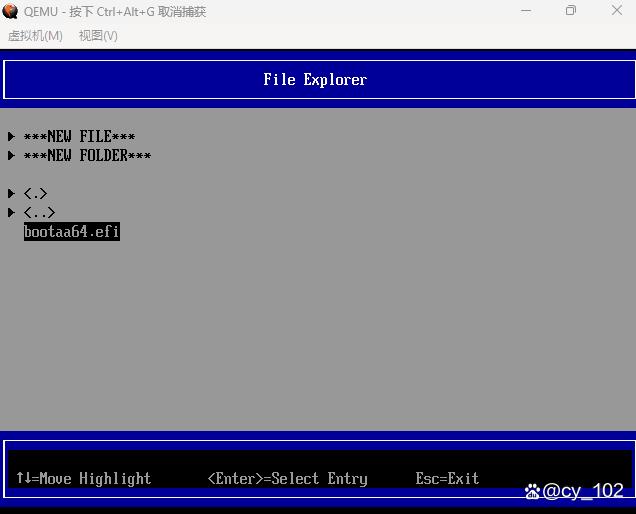Select the ***NEW FILE*** entry

(80, 136)
